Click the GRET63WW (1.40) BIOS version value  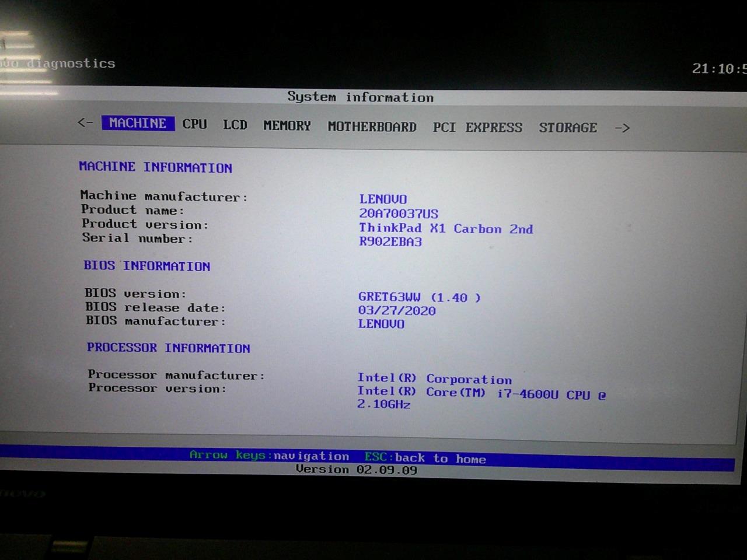point(420,297)
